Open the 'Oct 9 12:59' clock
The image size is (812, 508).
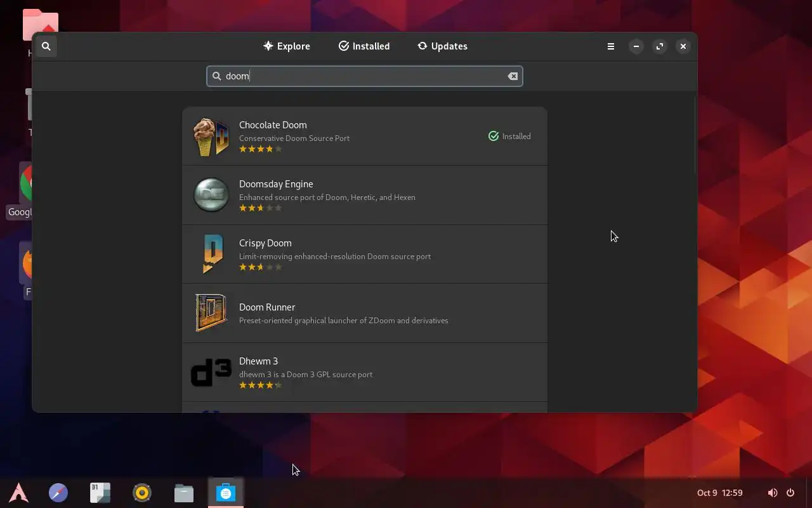pos(719,493)
